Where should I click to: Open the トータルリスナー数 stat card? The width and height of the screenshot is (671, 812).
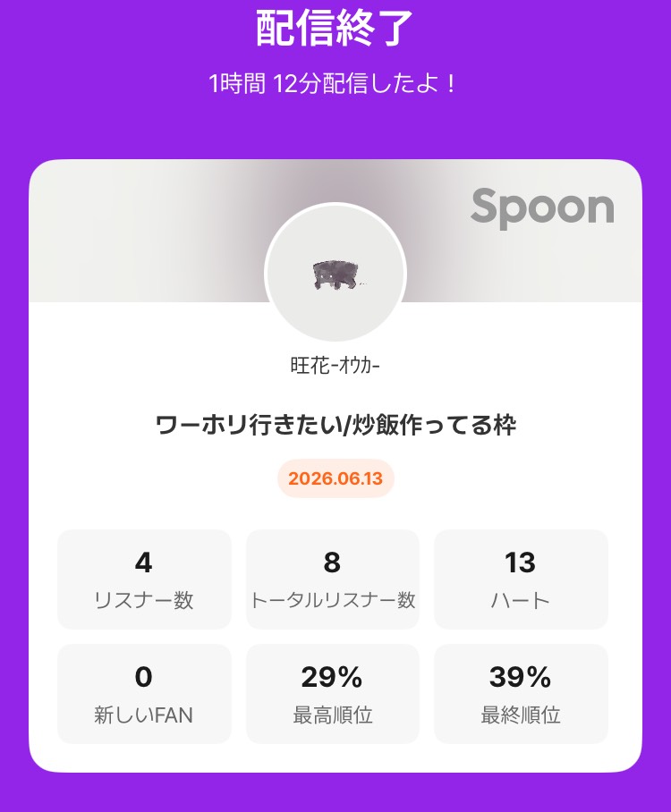point(332,579)
